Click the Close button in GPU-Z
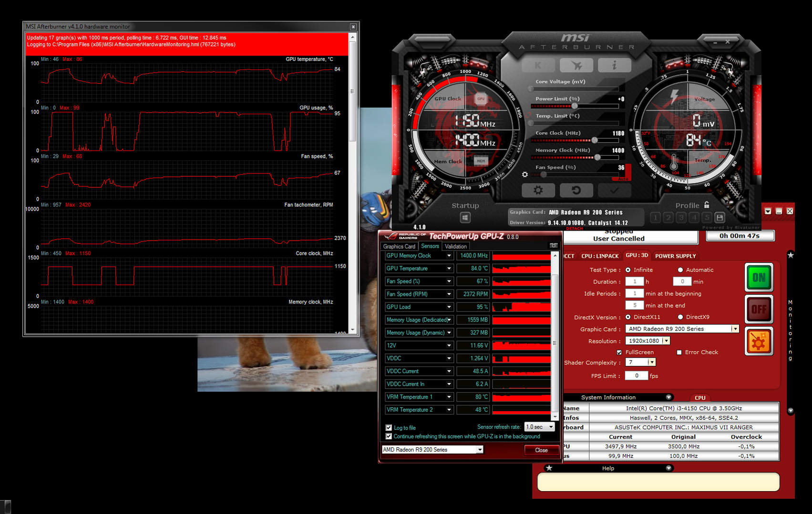The image size is (812, 514). pos(541,450)
